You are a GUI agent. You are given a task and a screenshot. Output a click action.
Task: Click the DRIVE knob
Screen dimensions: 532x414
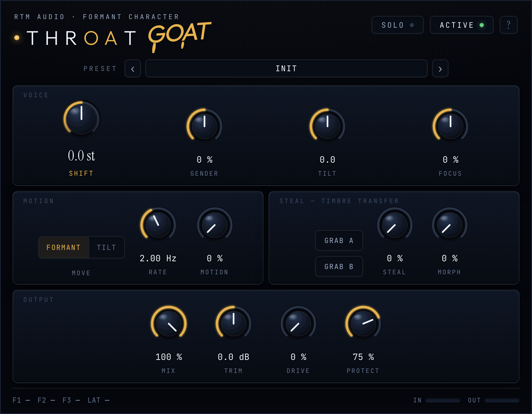click(x=298, y=323)
